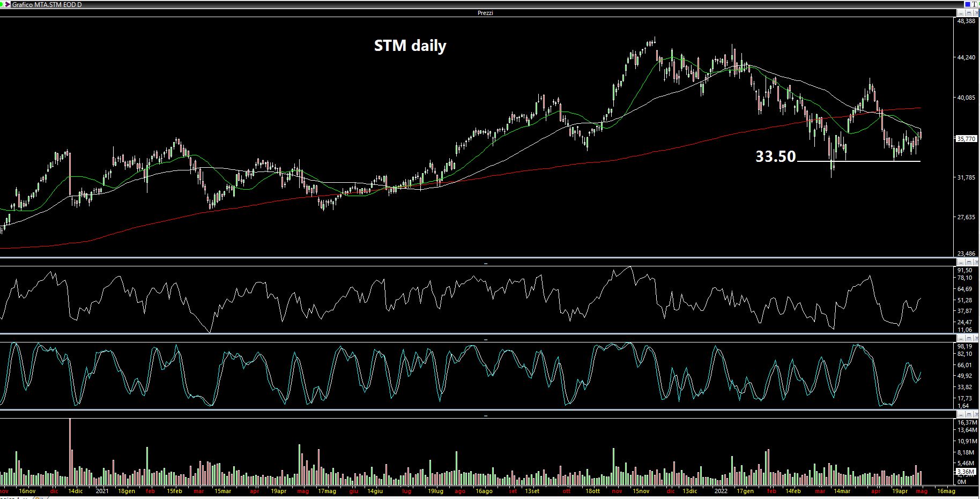980x499 pixels.
Task: Click the 3,36M current volume tag
Action: coord(966,472)
